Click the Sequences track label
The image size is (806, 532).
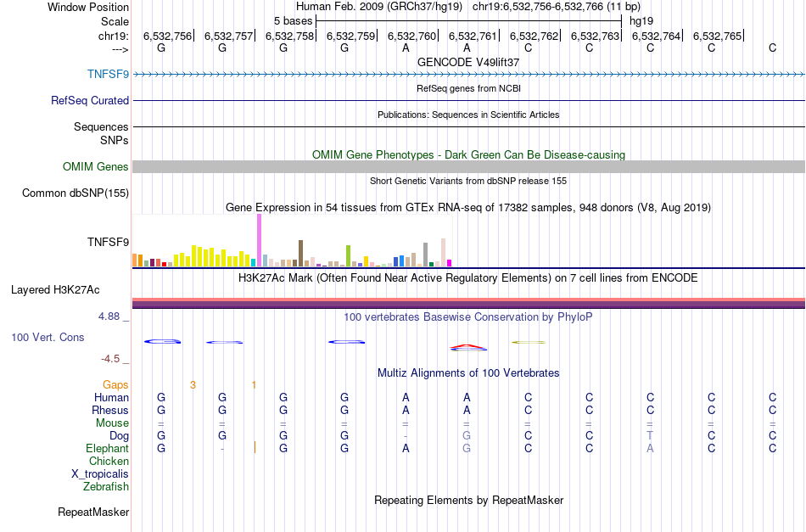click(x=101, y=126)
